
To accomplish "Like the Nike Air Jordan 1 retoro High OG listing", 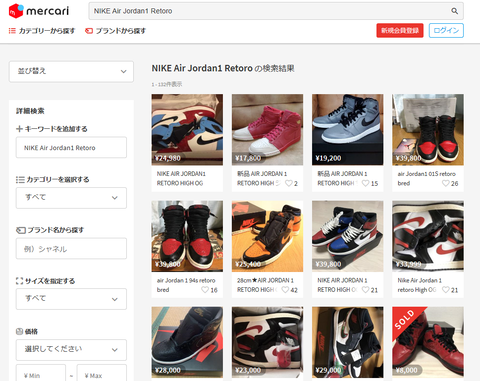I will (446, 290).
